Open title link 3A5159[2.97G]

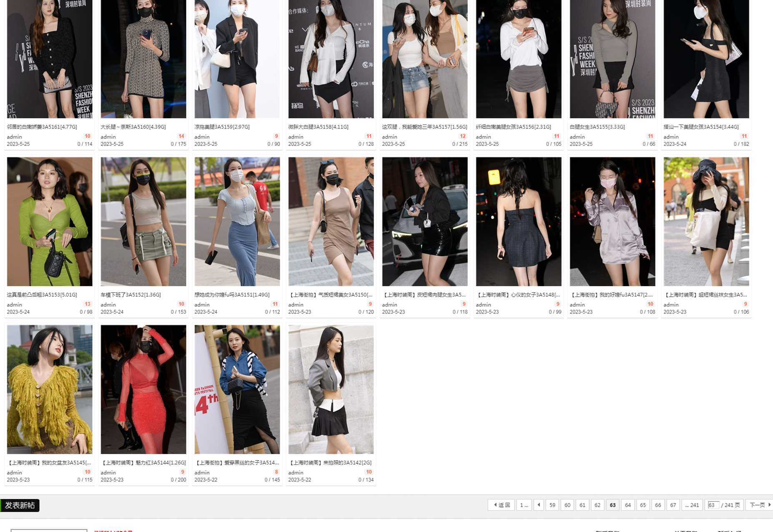point(222,127)
